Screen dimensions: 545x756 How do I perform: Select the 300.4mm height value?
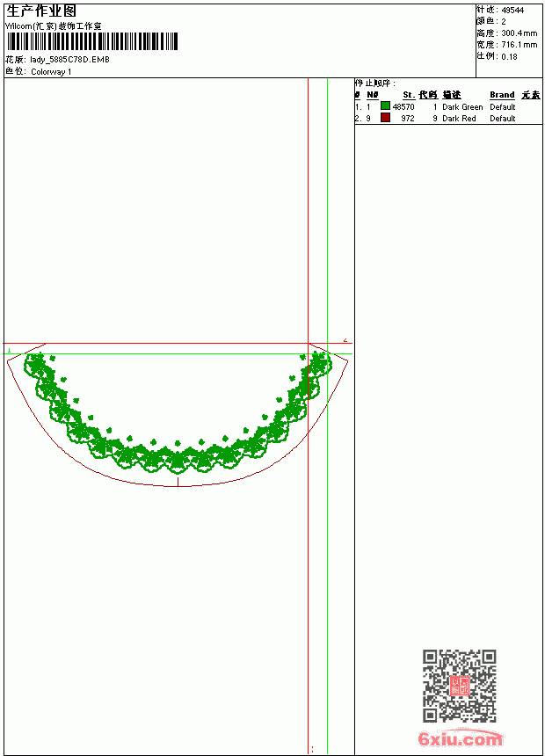coord(520,33)
